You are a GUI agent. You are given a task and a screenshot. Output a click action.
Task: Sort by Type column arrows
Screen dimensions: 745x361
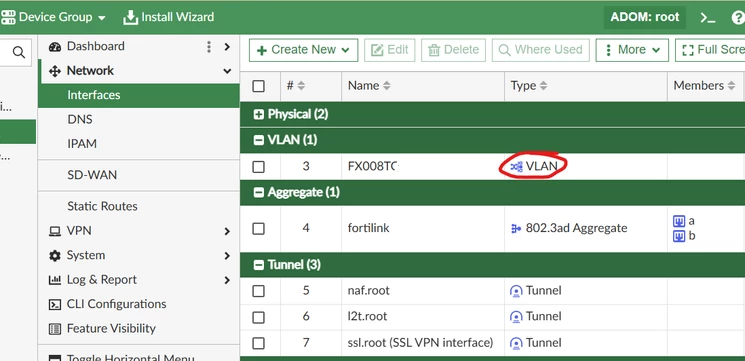544,86
